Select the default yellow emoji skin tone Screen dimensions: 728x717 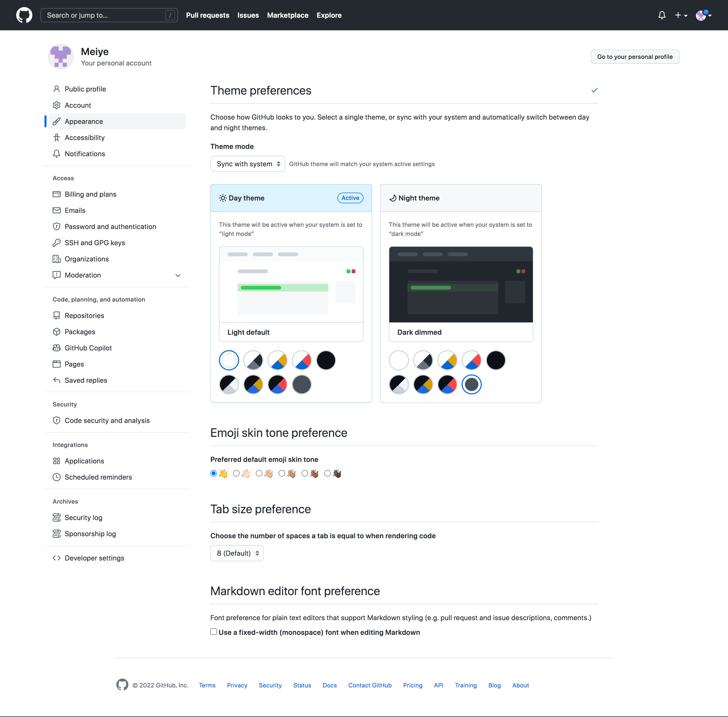213,473
